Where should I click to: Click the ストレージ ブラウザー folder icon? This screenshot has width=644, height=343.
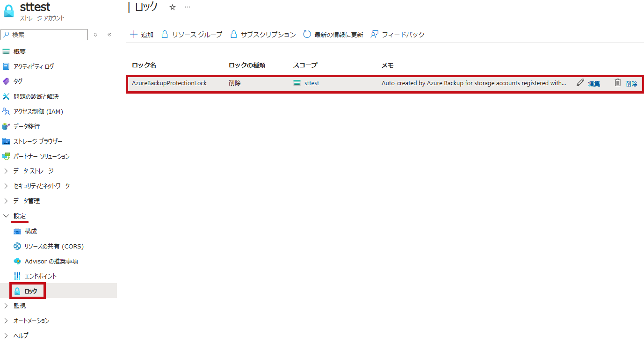pyautogui.click(x=6, y=141)
